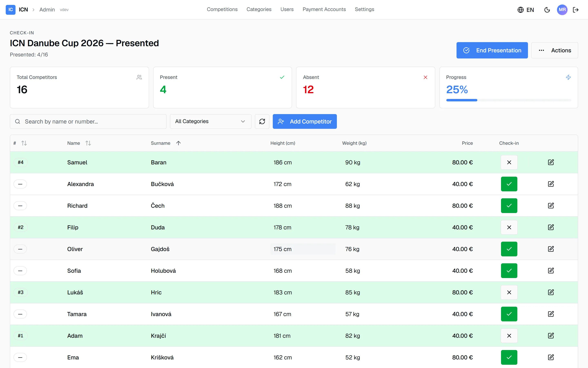
Task: Edit Tamara Ivanová's entry
Action: click(551, 314)
